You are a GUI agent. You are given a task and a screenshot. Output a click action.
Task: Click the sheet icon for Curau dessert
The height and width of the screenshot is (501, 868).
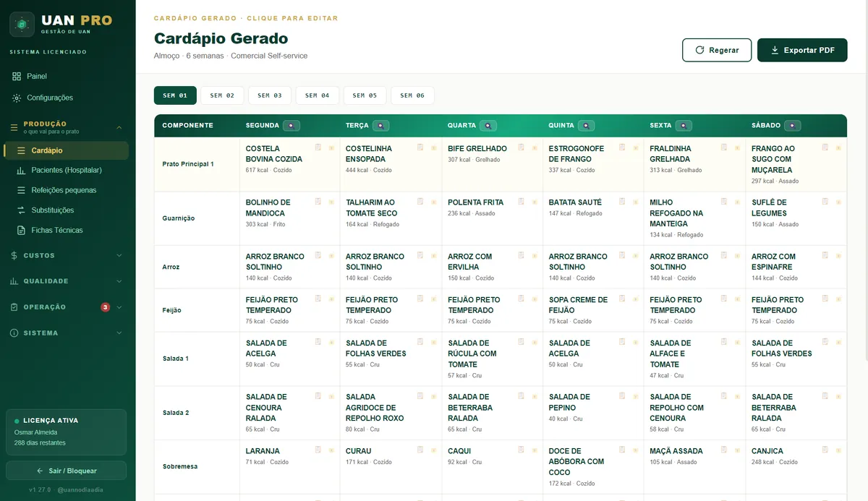[x=420, y=450]
